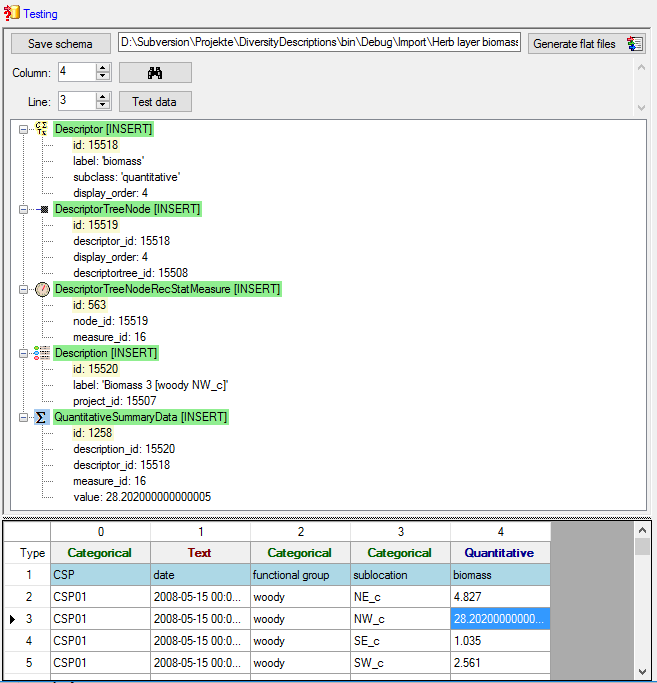657x683 pixels.
Task: Increase the Column value with up arrow
Action: (x=102, y=67)
